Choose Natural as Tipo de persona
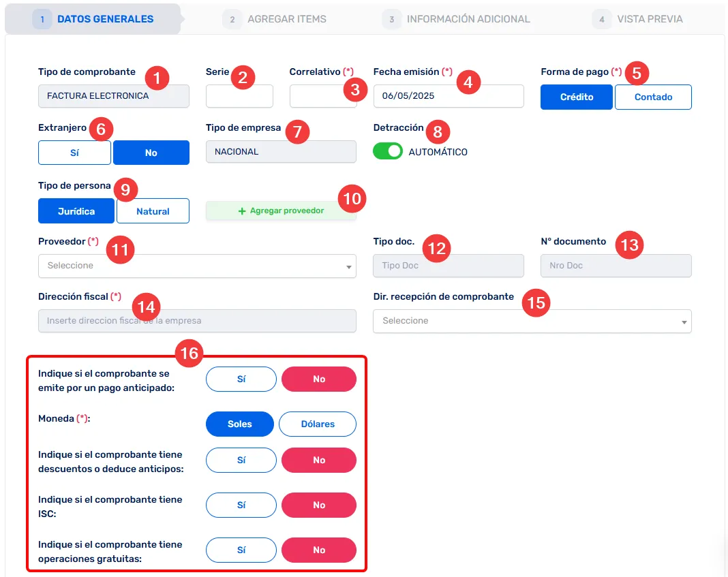Viewport: 728px width, 577px height. (153, 211)
